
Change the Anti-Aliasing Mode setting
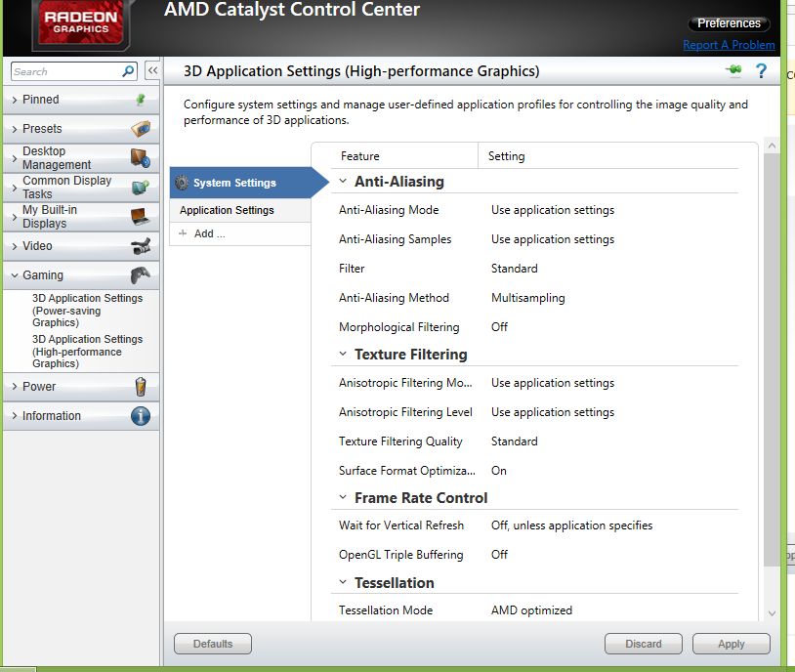tap(553, 210)
